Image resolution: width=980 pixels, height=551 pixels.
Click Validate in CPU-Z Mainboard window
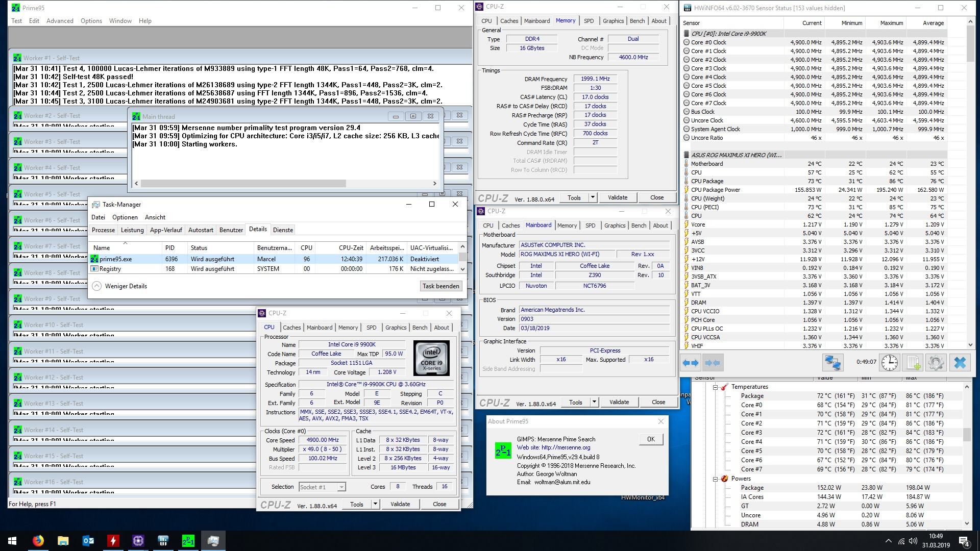click(619, 402)
